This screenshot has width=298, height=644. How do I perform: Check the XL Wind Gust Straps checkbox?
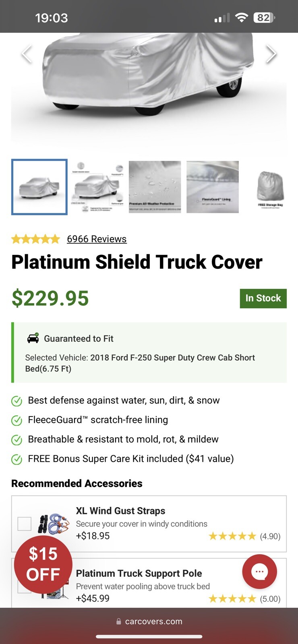click(x=25, y=524)
